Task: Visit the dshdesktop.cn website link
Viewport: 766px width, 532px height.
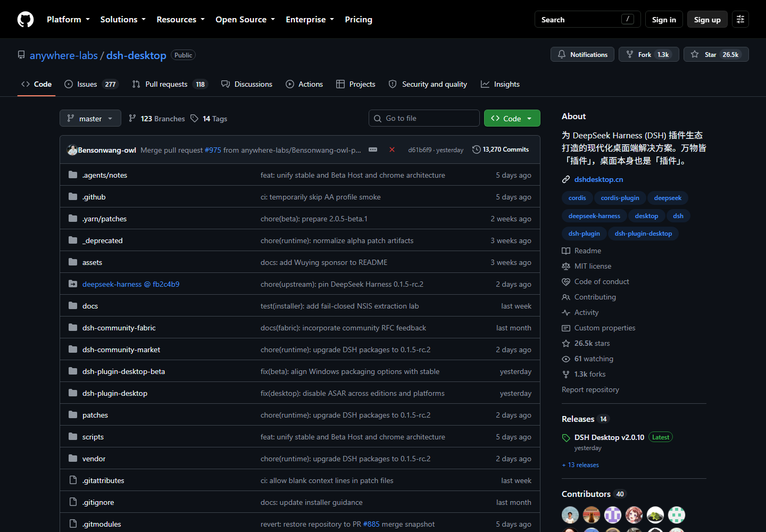Action: click(x=598, y=179)
